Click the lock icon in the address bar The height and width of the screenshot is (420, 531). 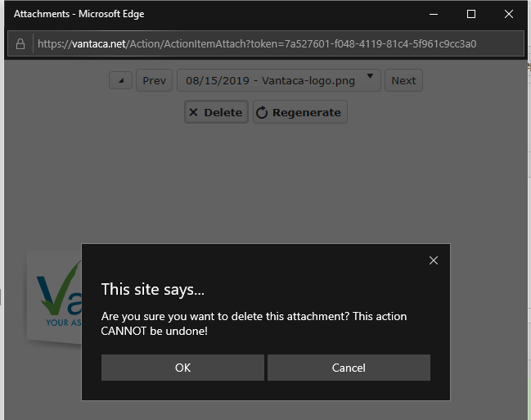click(21, 44)
